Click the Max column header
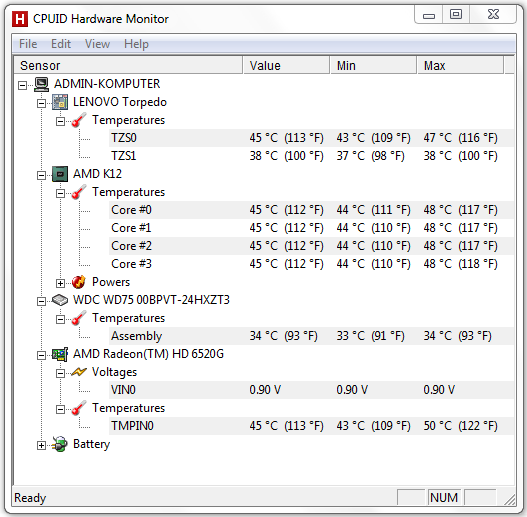This screenshot has height=517, width=527. (x=461, y=66)
